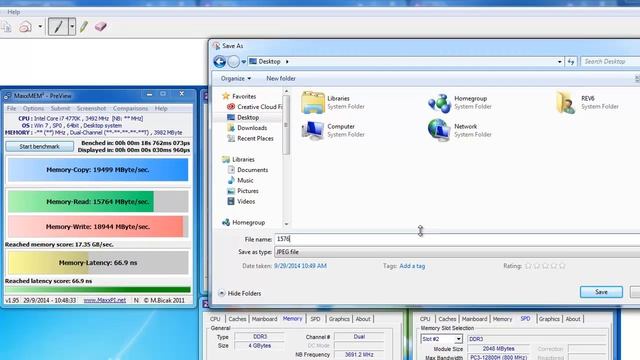Click the Add a tag link
The height and width of the screenshot is (360, 640).
click(x=412, y=266)
